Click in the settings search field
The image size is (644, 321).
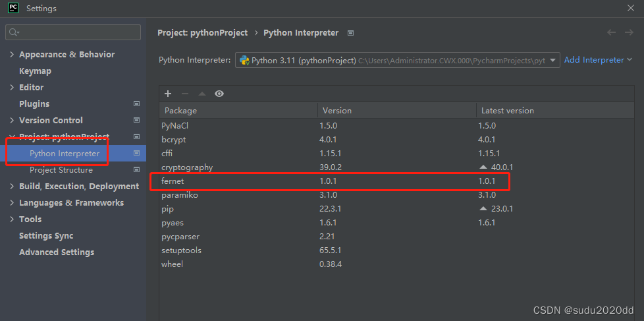(x=73, y=32)
